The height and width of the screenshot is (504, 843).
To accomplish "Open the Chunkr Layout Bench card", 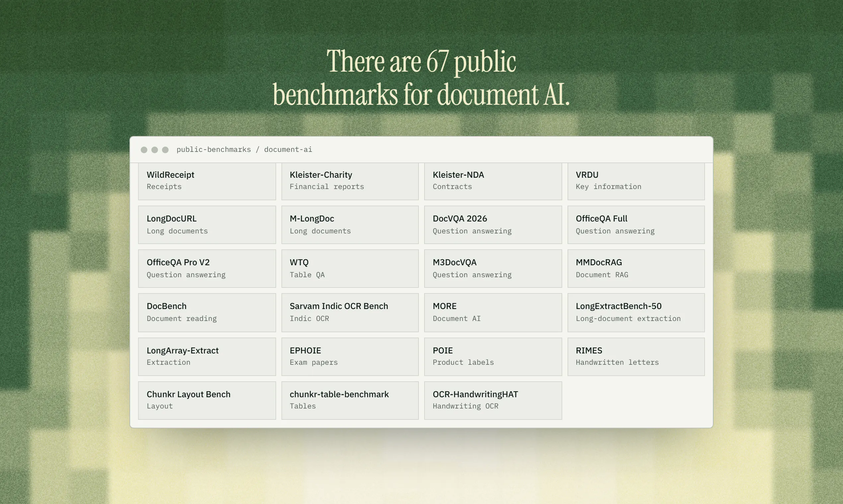I will click(x=207, y=401).
